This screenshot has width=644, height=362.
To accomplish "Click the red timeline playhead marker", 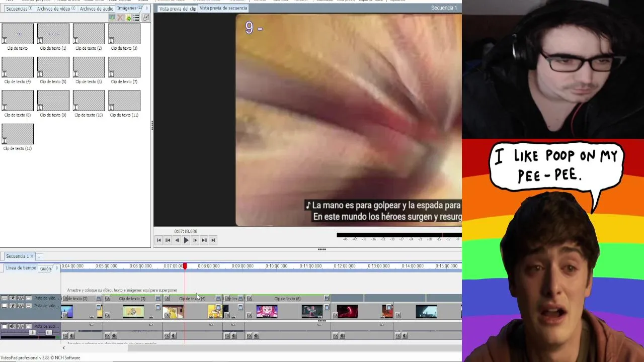I will [x=185, y=266].
